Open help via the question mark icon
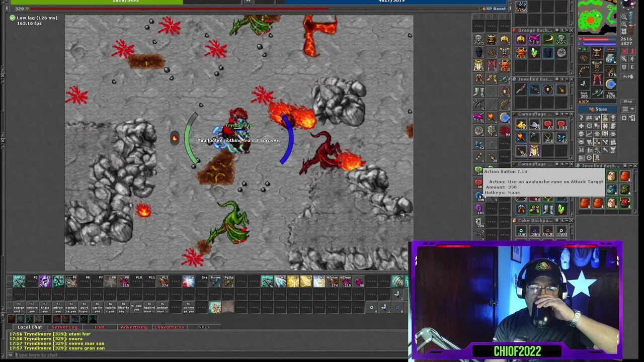 click(x=581, y=118)
